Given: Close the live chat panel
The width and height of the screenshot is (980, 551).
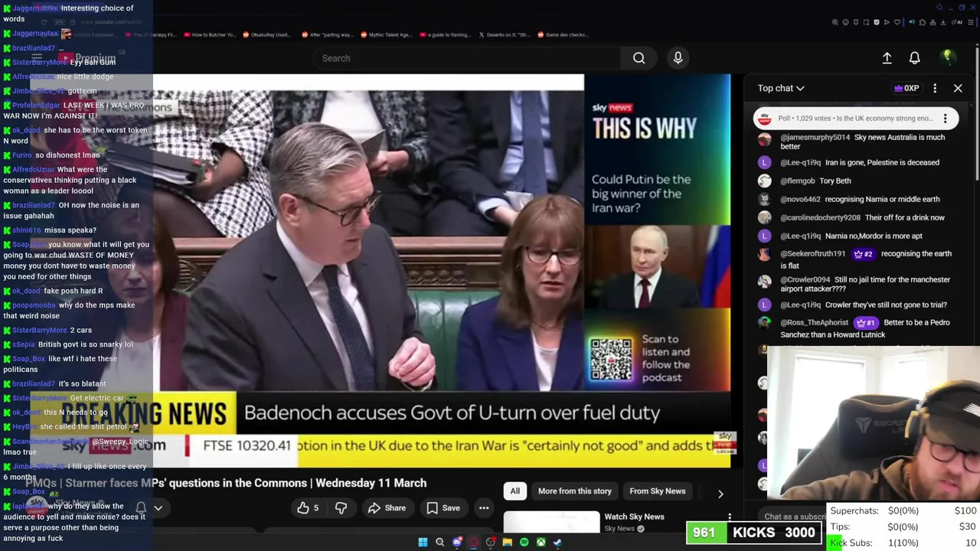Looking at the screenshot, I should tap(958, 88).
